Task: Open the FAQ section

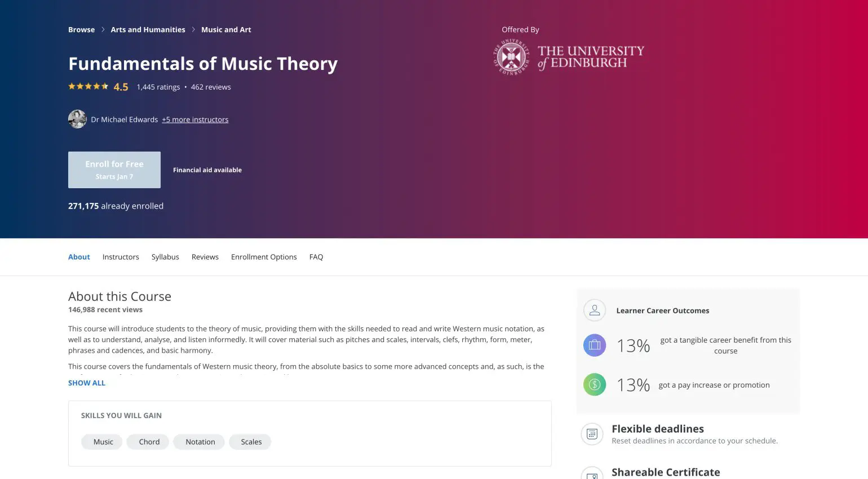Action: pyautogui.click(x=316, y=256)
